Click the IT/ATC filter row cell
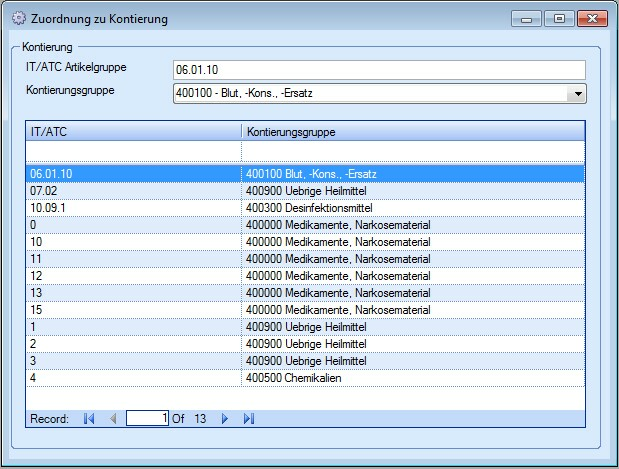Viewport: 619px width, 469px height. pos(133,151)
